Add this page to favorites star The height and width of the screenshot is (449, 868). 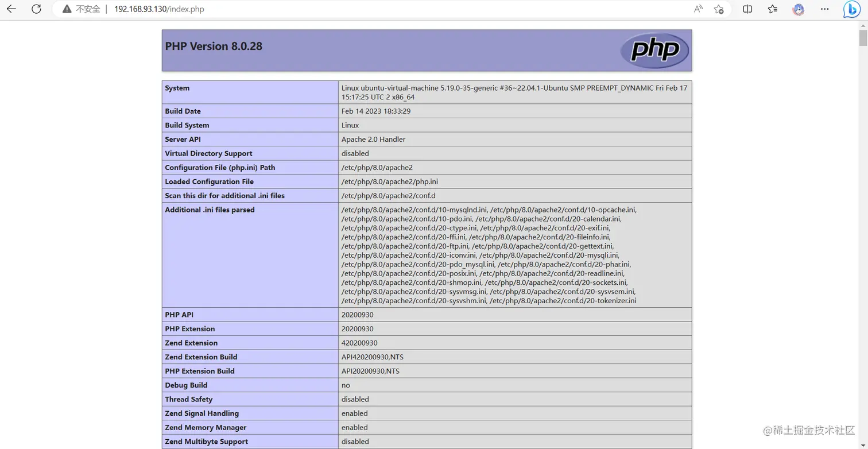[719, 9]
